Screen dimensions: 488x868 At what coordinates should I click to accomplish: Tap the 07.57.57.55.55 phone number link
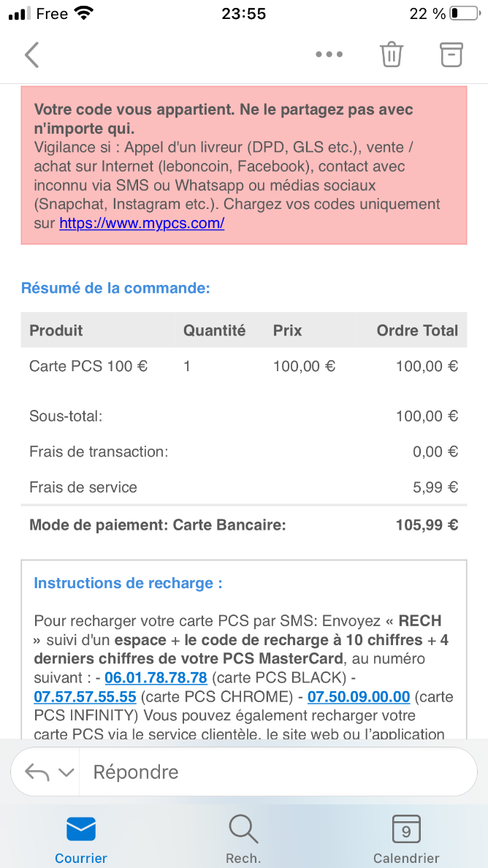point(85,696)
